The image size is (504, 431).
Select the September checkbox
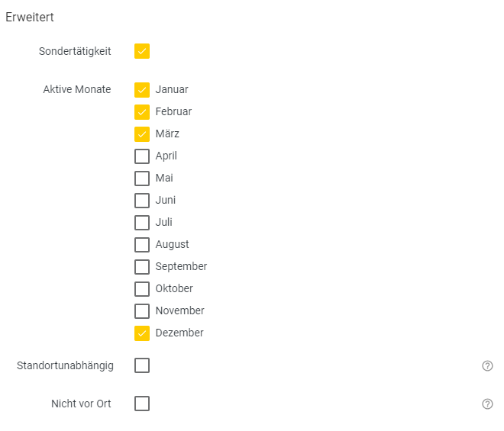142,267
